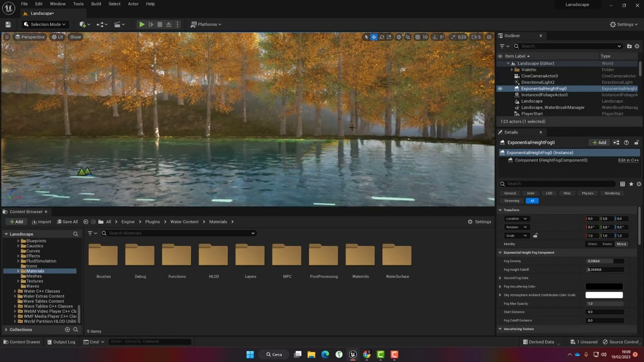
Task: Toggle the Details panel lock icon
Action: coord(636,142)
